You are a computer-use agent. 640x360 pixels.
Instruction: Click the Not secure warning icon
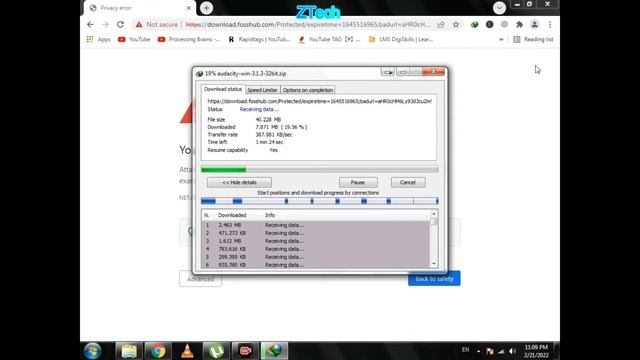[x=139, y=24]
